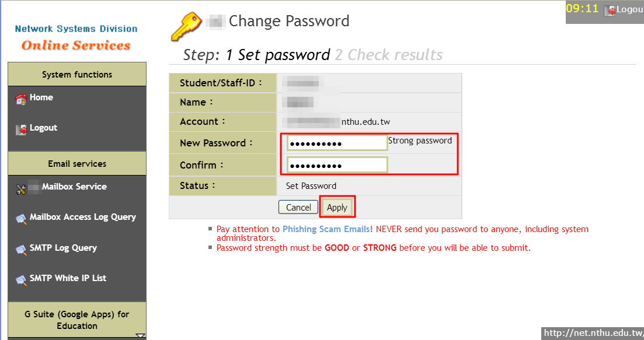The image size is (644, 340).
Task: Open Mailbox Service in sidebar
Action: tap(74, 187)
